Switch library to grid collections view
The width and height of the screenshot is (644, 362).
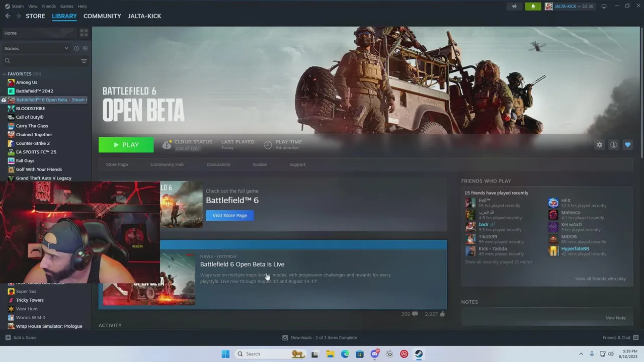pos(84,33)
